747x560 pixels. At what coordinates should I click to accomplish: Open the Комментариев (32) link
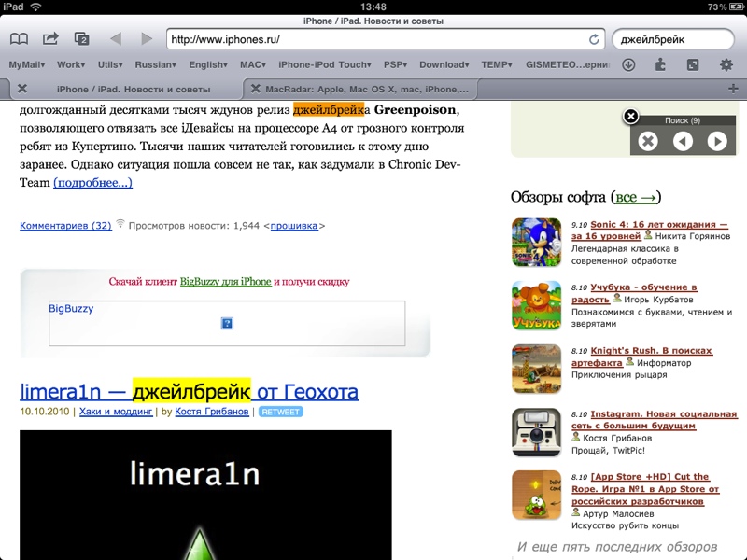65,226
